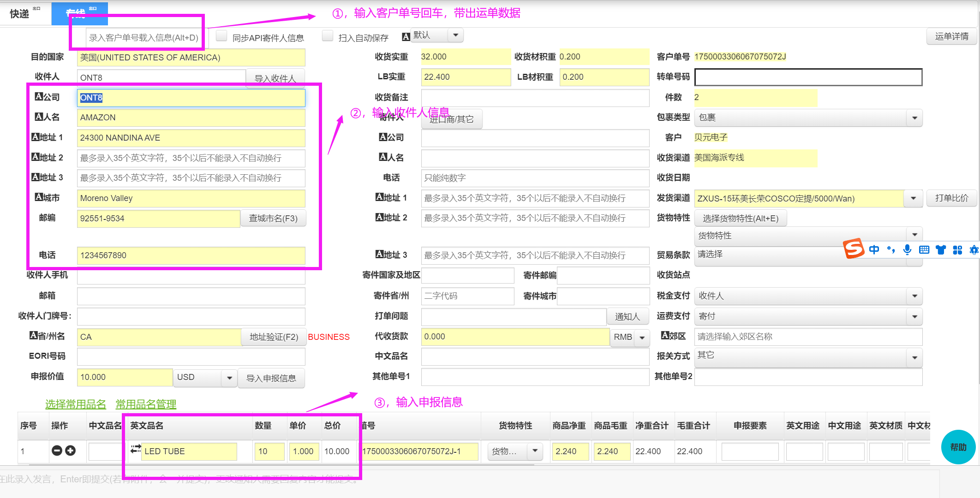Click the shirt skin icon in IME toolbar
Image resolution: width=980 pixels, height=498 pixels.
click(x=940, y=250)
